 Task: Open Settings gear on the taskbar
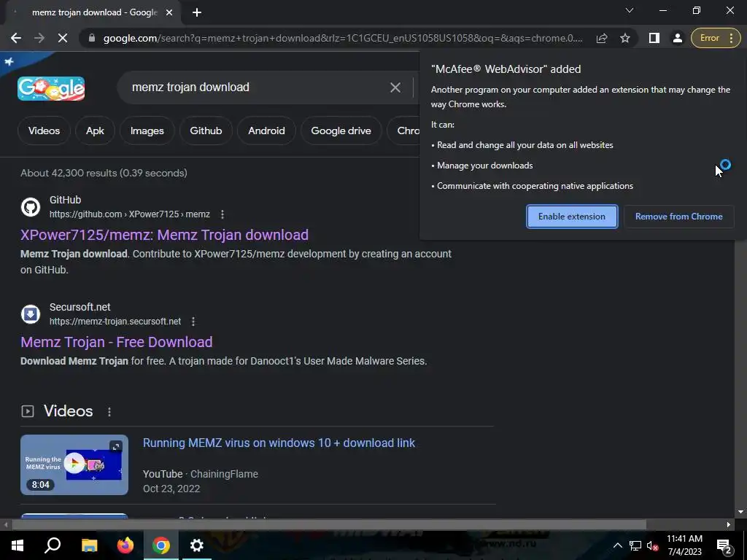tap(197, 545)
